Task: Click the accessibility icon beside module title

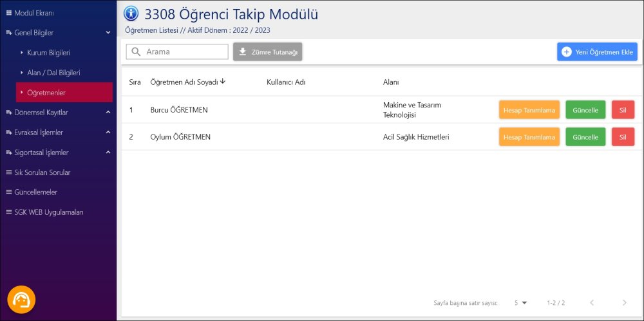Action: (131, 14)
